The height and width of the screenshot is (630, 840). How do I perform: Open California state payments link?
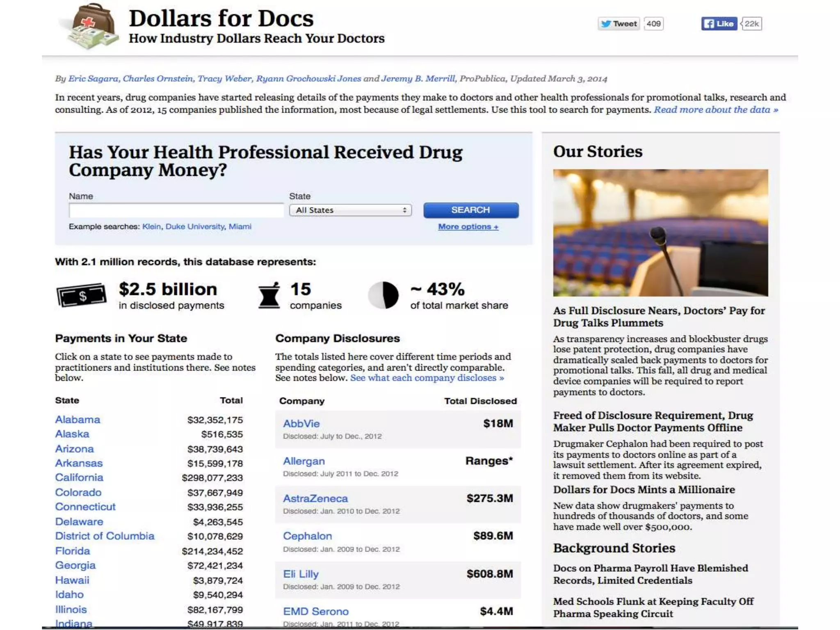point(79,477)
